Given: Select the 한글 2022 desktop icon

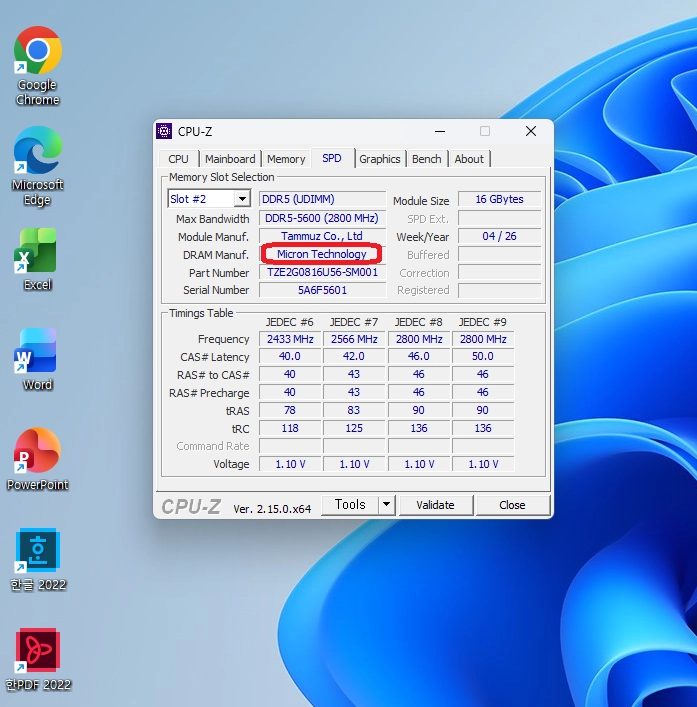Looking at the screenshot, I should 38,560.
